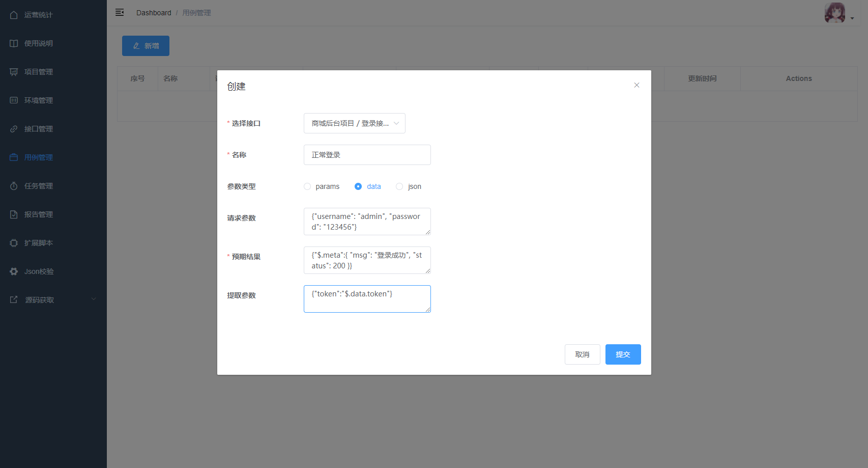Viewport: 868px width, 468px height.
Task: Close the 创建 dialog with X
Action: [x=636, y=85]
